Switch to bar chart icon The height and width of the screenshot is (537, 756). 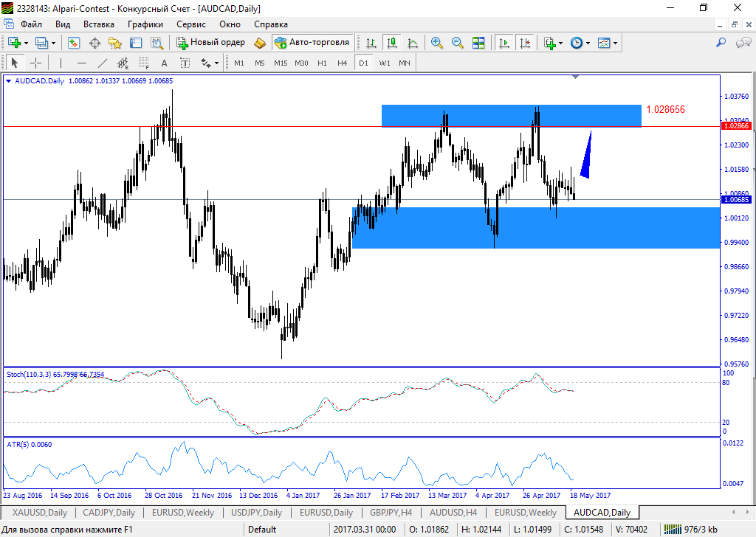coord(371,43)
